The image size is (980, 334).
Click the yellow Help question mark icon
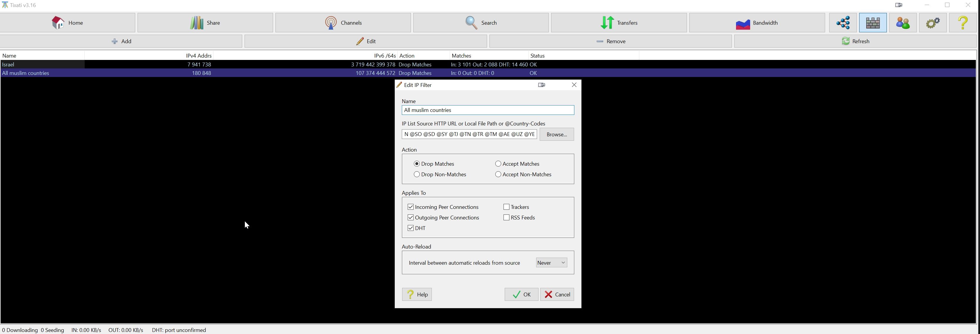[963, 23]
